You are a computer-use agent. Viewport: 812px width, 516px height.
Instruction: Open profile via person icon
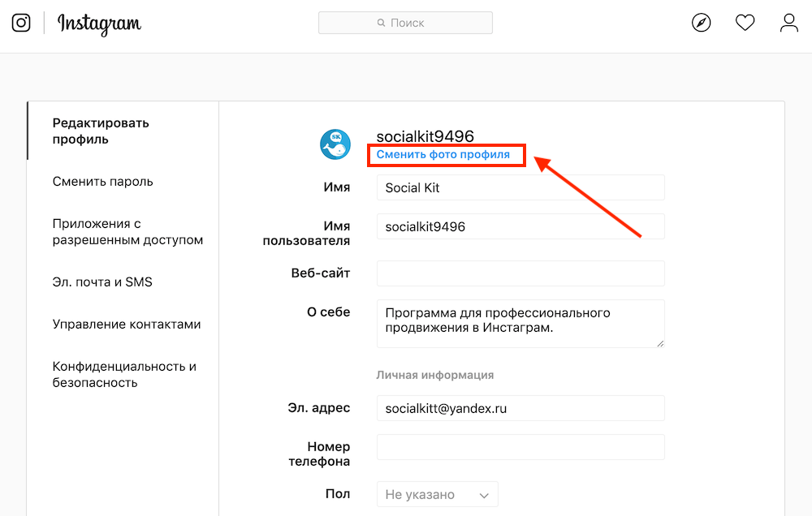coord(788,23)
